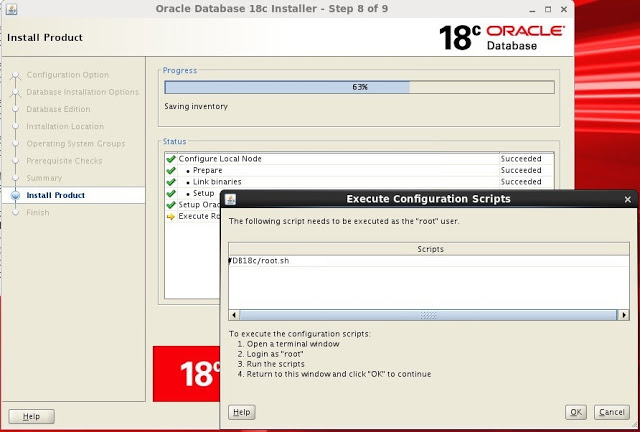
Task: Click green checkmark beside Configure Local Node
Action: 171,159
